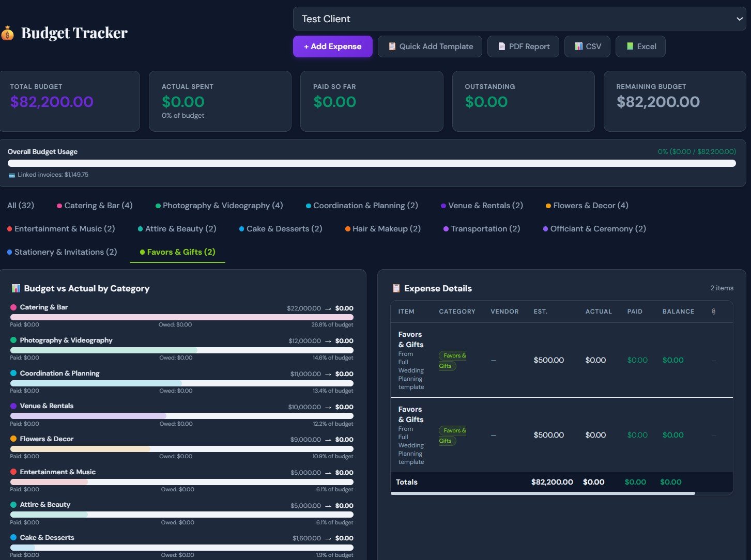Select the Catering & Bar tab
The height and width of the screenshot is (560, 751).
click(x=94, y=206)
